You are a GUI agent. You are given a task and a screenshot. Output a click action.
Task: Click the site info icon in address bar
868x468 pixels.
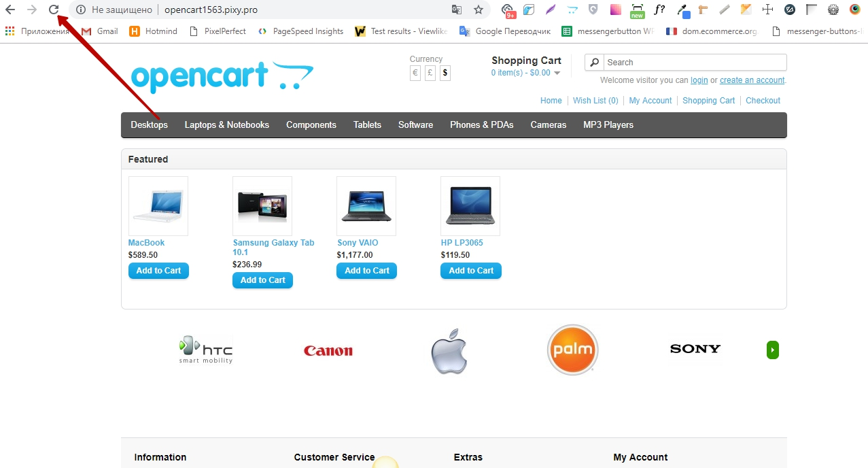click(x=81, y=10)
